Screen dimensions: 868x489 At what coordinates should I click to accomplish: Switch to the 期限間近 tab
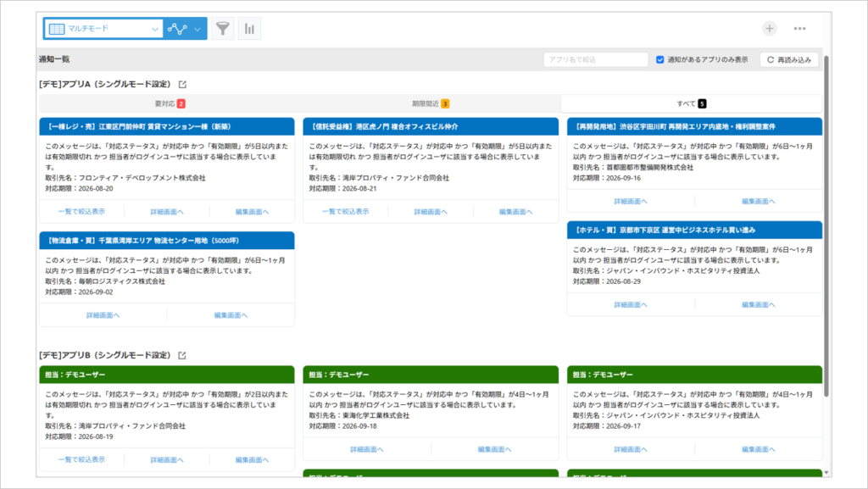(430, 103)
